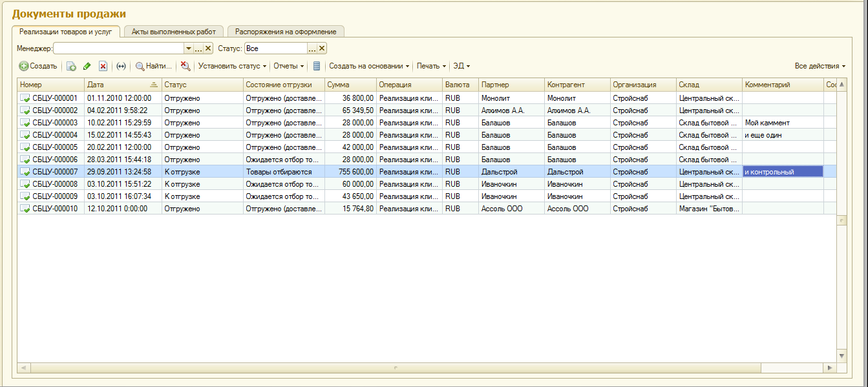Click the Партнер column header
The width and height of the screenshot is (868, 387).
click(511, 85)
